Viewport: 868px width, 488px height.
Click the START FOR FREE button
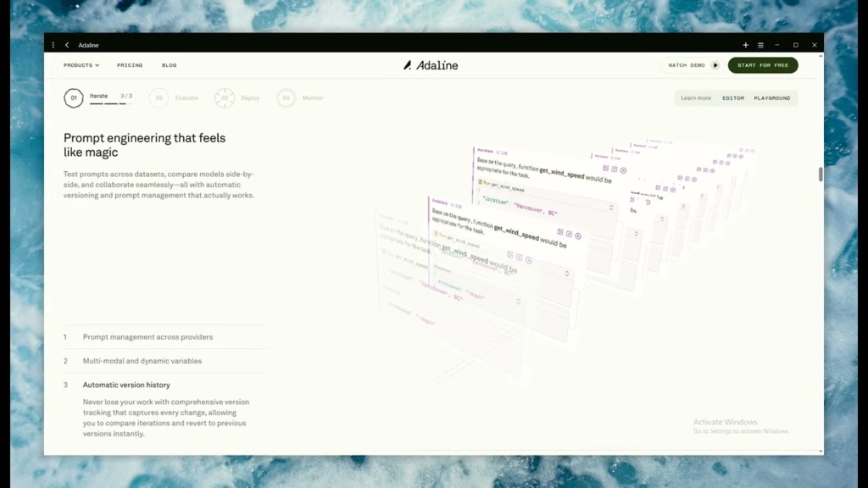762,64
